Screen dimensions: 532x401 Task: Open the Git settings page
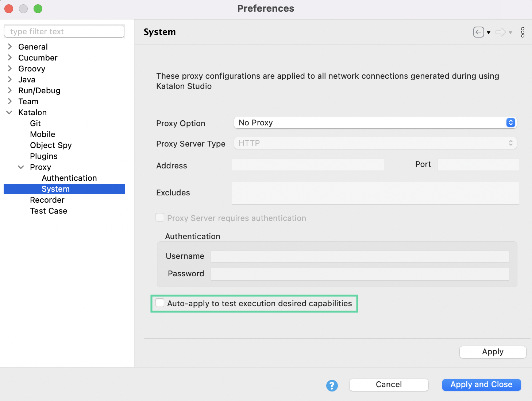pos(35,123)
